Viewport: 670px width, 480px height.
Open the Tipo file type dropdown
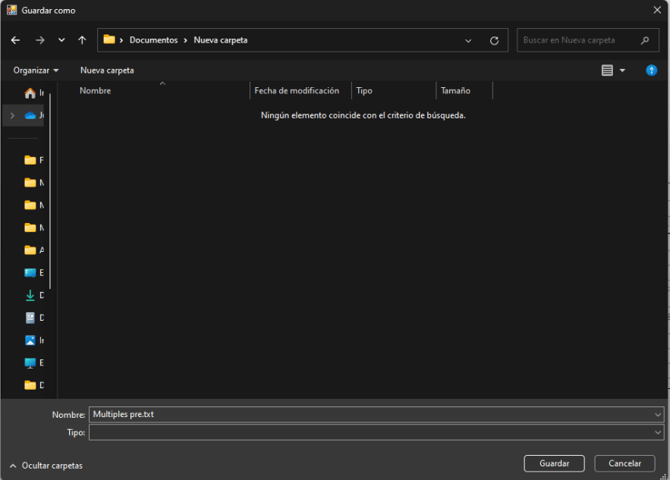click(657, 432)
